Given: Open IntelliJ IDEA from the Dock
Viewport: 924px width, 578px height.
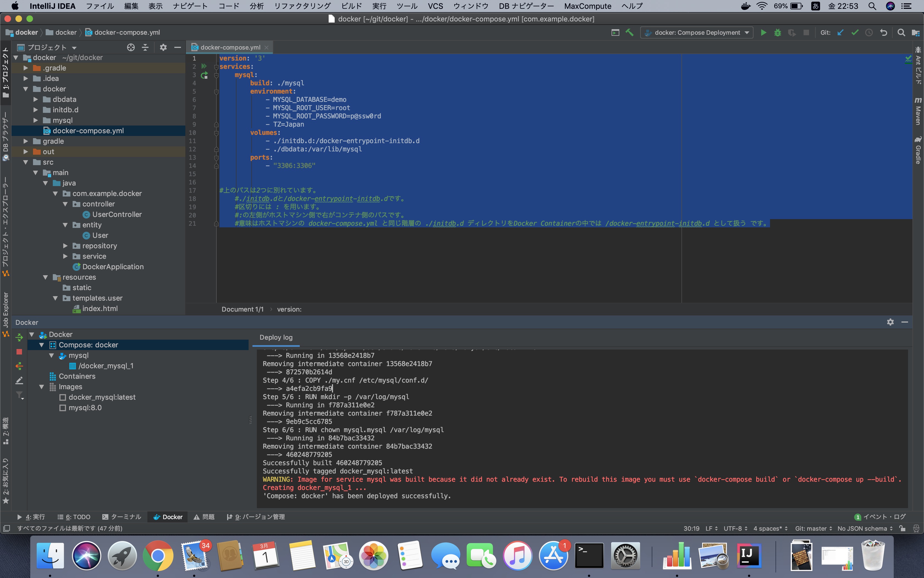Looking at the screenshot, I should [749, 555].
